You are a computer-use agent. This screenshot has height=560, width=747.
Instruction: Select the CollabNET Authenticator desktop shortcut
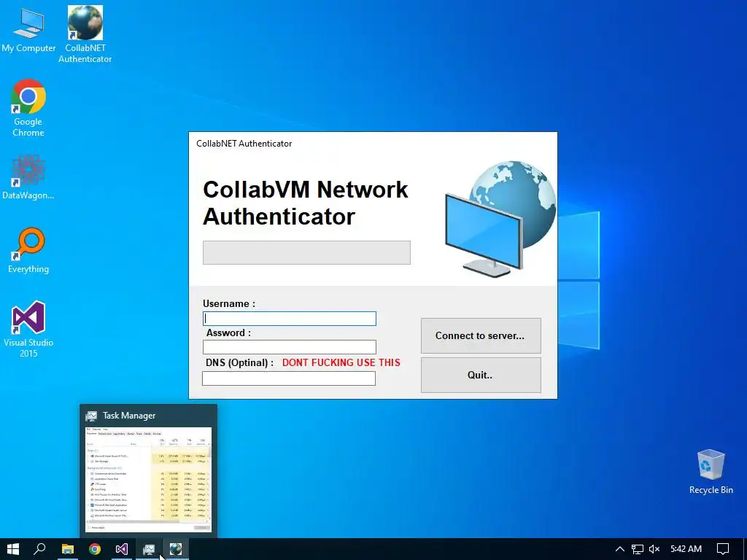point(85,34)
